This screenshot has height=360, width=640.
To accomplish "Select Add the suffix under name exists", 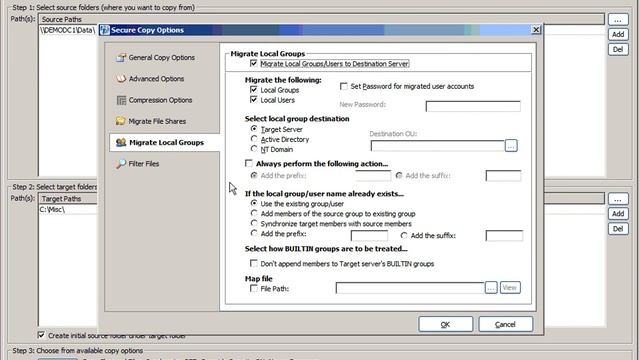I will pos(404,236).
